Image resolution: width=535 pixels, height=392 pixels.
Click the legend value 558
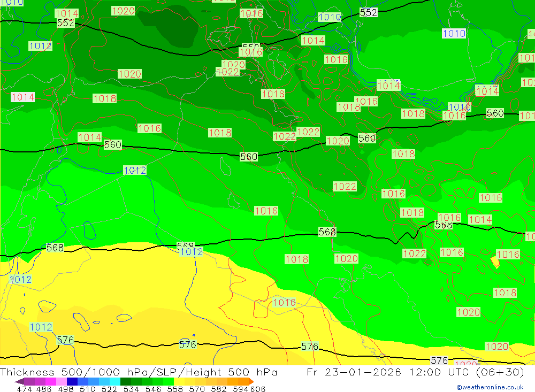point(175,389)
